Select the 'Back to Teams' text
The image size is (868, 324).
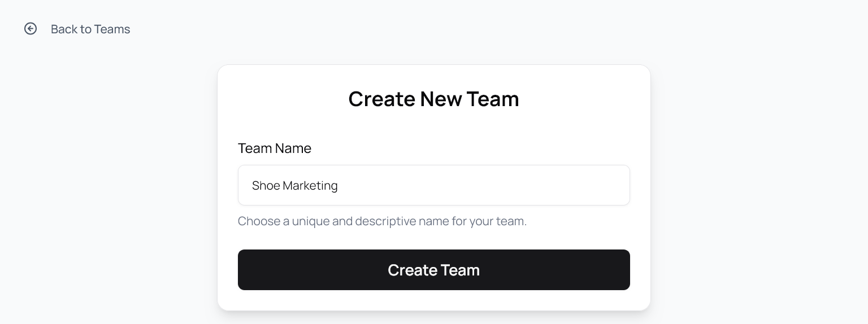pos(90,29)
